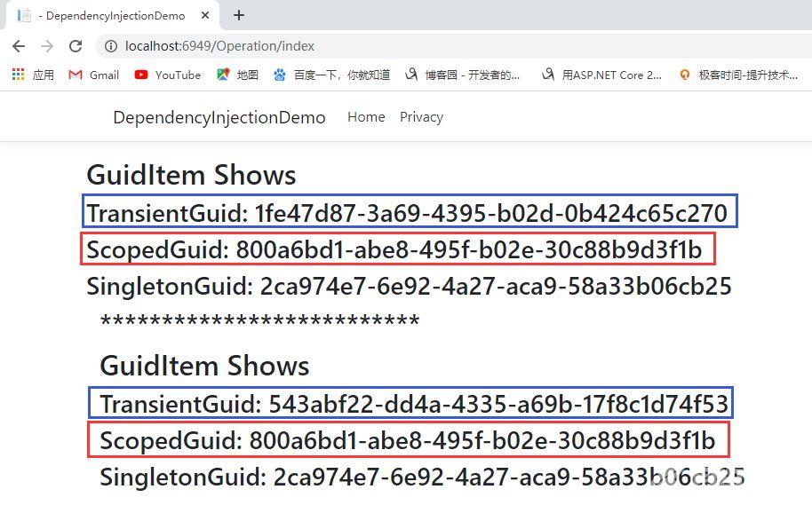The width and height of the screenshot is (812, 513).
Task: Click the address bar URL field
Action: (x=456, y=46)
